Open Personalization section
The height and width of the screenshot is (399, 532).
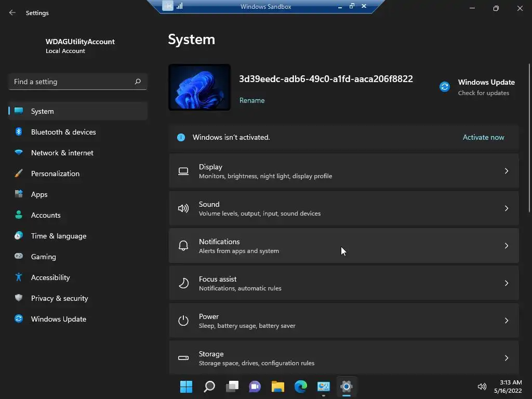click(78, 174)
